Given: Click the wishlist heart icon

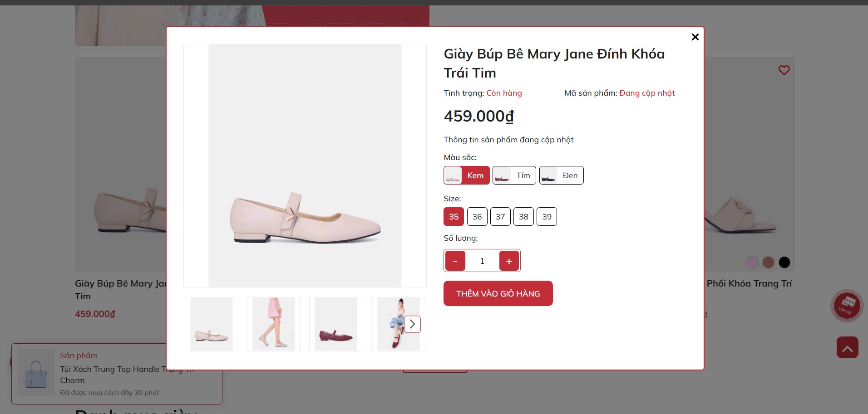Looking at the screenshot, I should pyautogui.click(x=784, y=70).
